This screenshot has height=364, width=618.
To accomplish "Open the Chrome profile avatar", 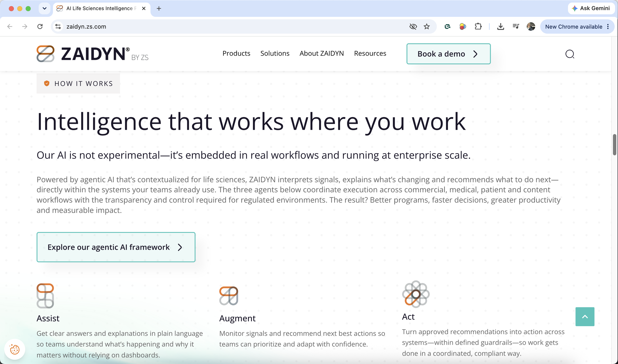I will coord(531,26).
